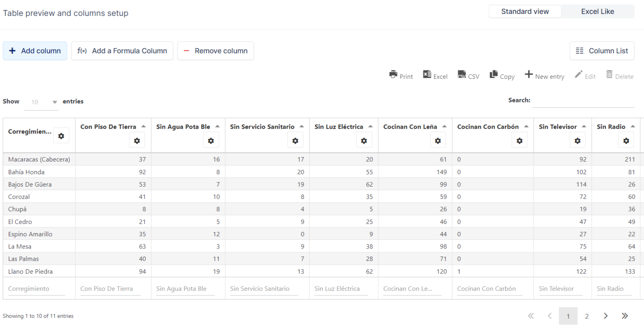Open gear dropdown for Cocinan Con Leña column
644x325 pixels.
[x=438, y=140]
